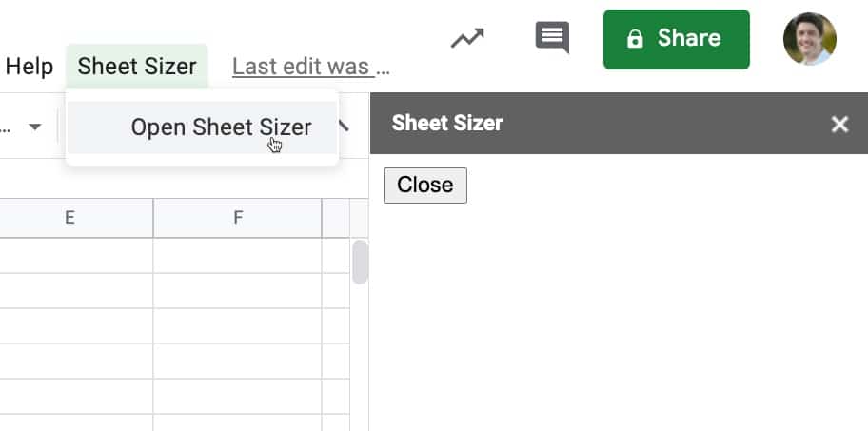The width and height of the screenshot is (868, 431).
Task: Click the green Share button
Action: pos(676,39)
